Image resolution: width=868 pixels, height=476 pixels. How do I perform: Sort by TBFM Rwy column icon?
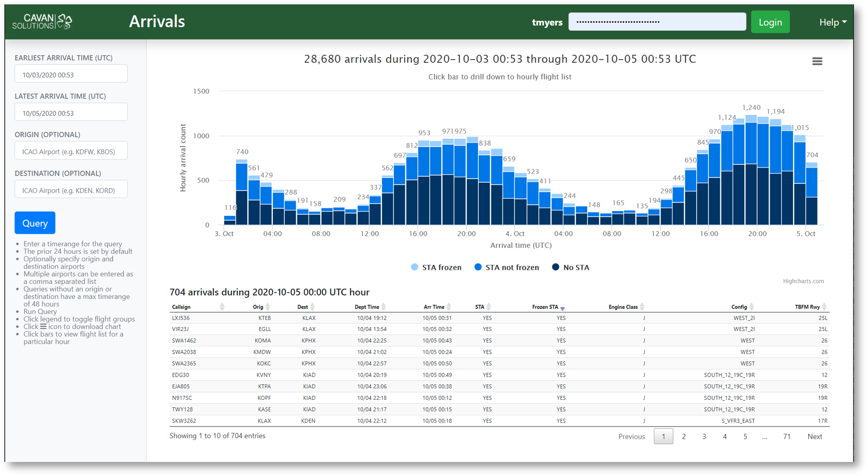pos(824,307)
